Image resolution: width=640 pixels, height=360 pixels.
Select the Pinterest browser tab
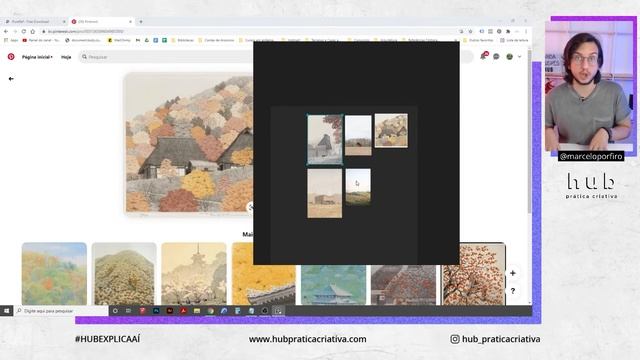[102, 22]
